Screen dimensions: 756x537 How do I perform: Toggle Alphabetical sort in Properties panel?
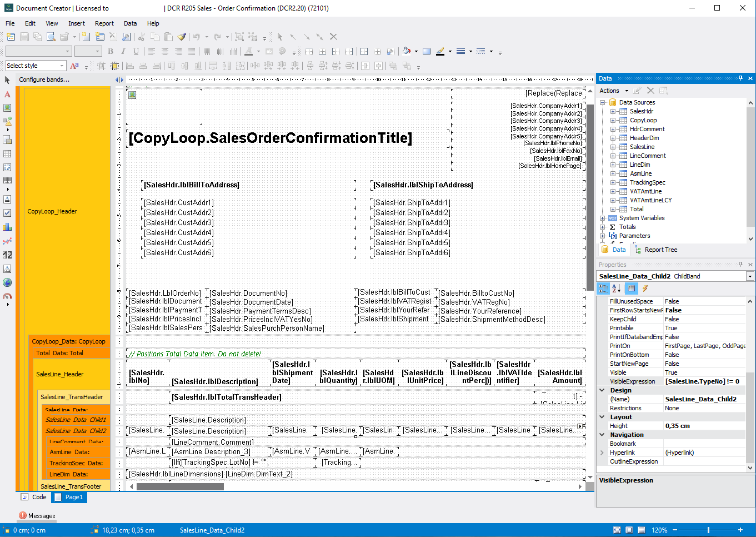click(617, 289)
